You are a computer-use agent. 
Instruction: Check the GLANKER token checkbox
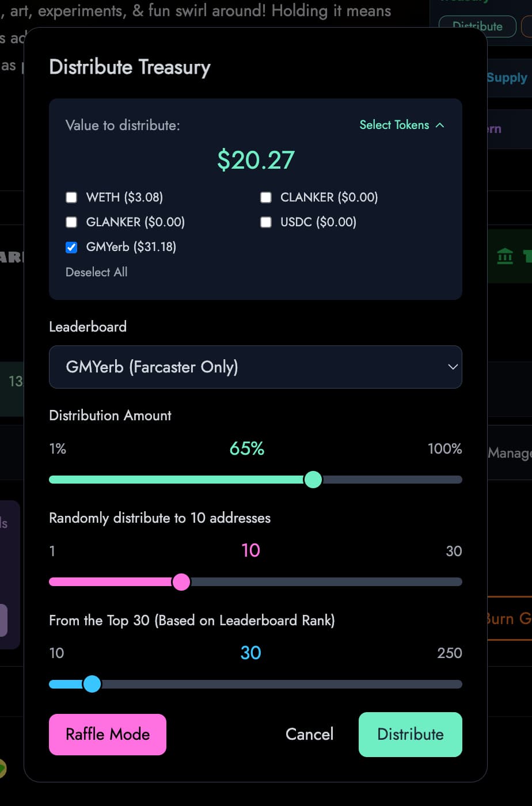click(71, 222)
